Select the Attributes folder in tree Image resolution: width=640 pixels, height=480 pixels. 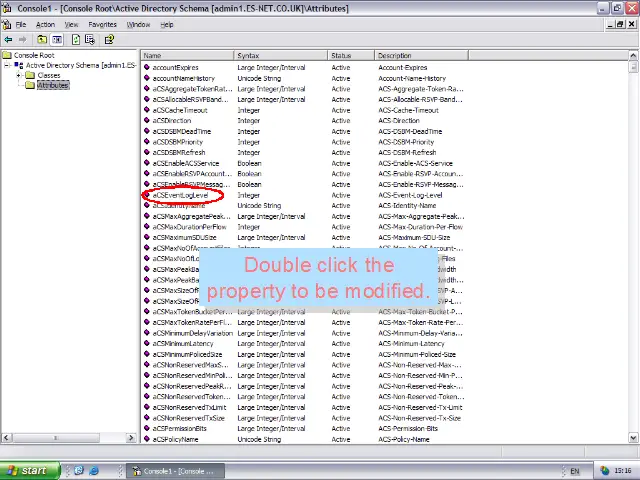click(52, 85)
